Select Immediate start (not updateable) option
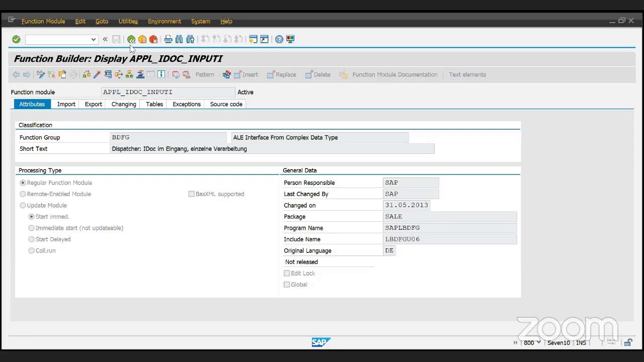The height and width of the screenshot is (362, 644). [x=32, y=228]
